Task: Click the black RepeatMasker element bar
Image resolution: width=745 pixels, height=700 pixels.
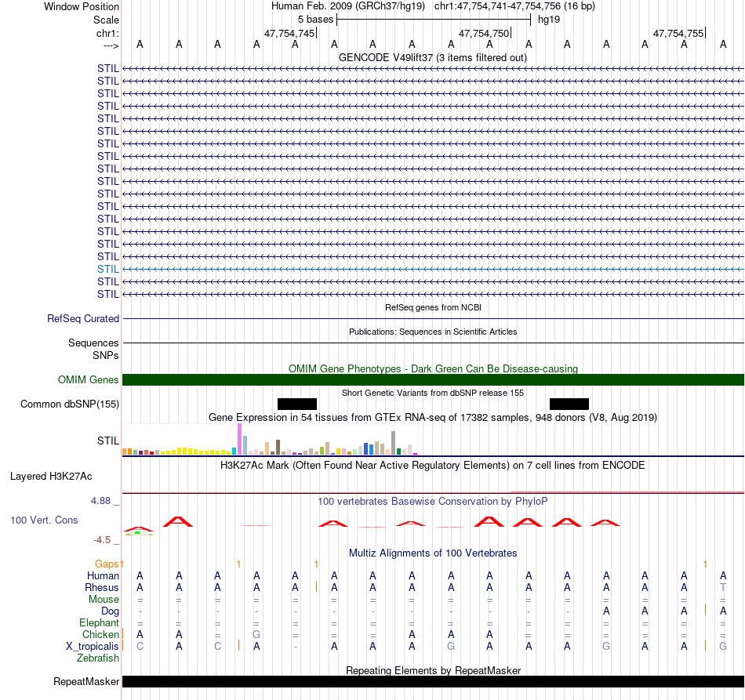Action: click(433, 681)
